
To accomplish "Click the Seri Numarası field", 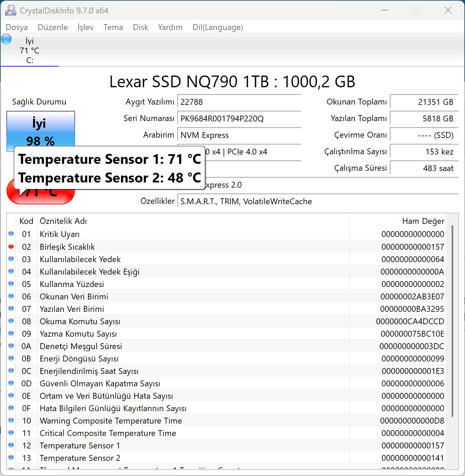I will click(x=239, y=119).
